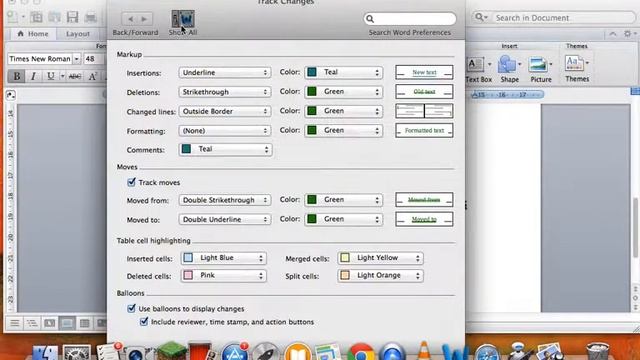Click the font size field showing 48
Viewport: 640px width, 360px height.
pyautogui.click(x=93, y=59)
